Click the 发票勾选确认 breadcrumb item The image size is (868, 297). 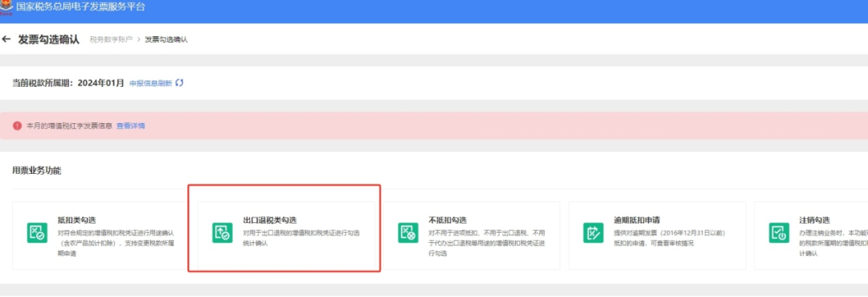166,40
